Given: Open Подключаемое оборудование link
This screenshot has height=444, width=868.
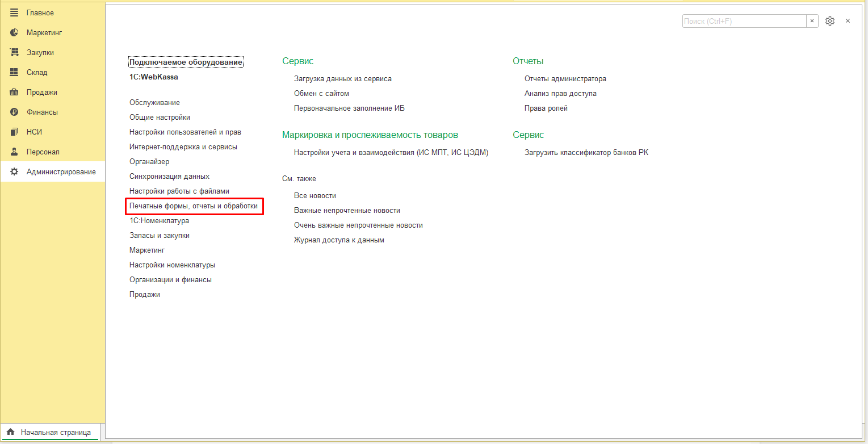Looking at the screenshot, I should (x=186, y=62).
